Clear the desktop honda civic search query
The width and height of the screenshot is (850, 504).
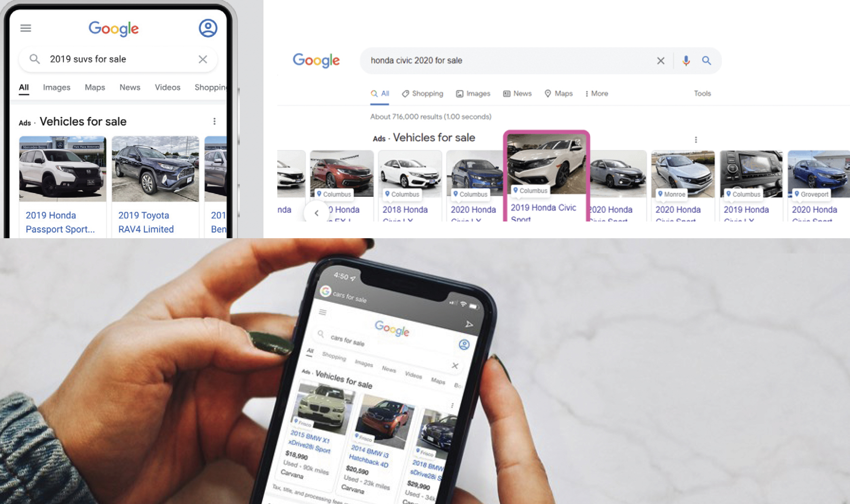tap(660, 61)
